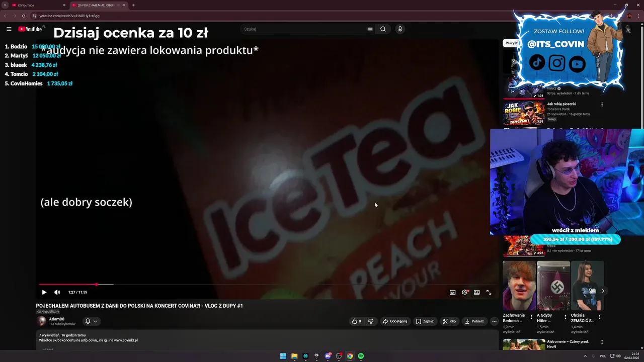Open the Zachowanie Bedoesa short
Image resolution: width=644 pixels, height=362 pixels.
click(x=519, y=285)
